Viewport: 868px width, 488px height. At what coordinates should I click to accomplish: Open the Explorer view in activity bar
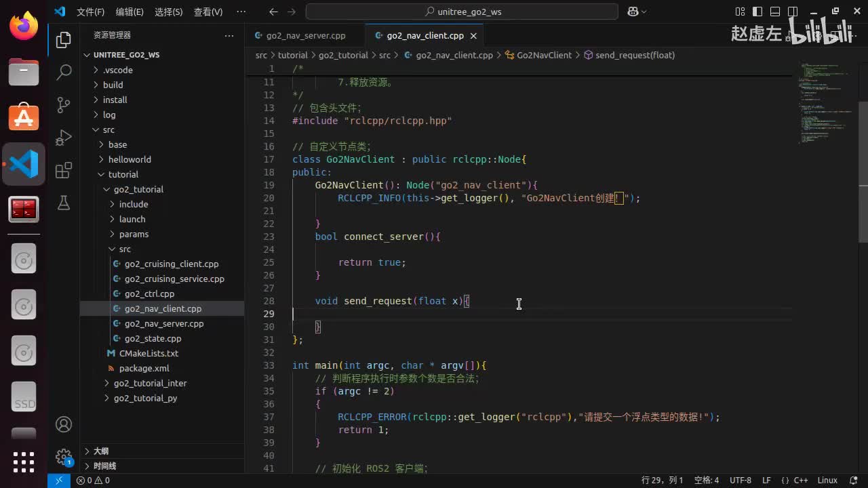pyautogui.click(x=64, y=40)
